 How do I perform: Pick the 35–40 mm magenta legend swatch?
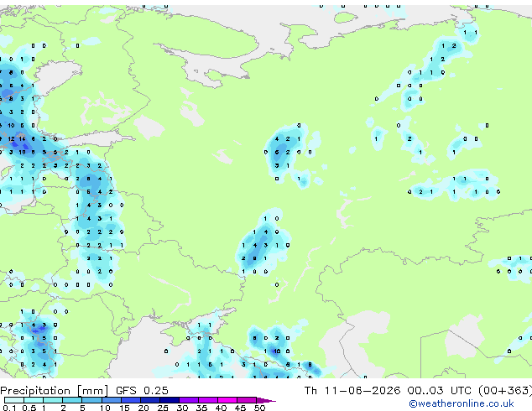click(x=208, y=400)
